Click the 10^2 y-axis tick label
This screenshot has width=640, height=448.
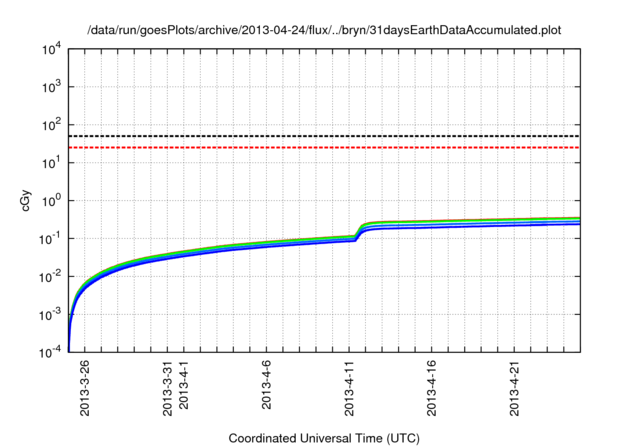click(52, 125)
